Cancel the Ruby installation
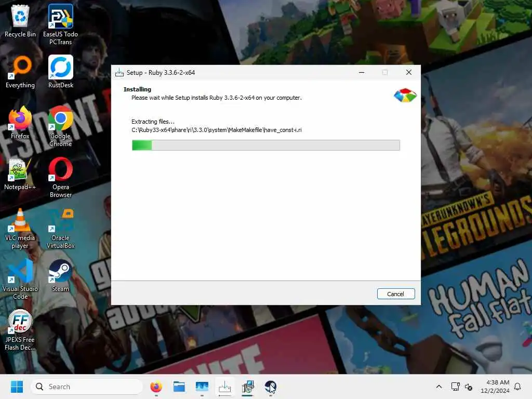Screen dimensions: 532x399 pyautogui.click(x=395, y=294)
